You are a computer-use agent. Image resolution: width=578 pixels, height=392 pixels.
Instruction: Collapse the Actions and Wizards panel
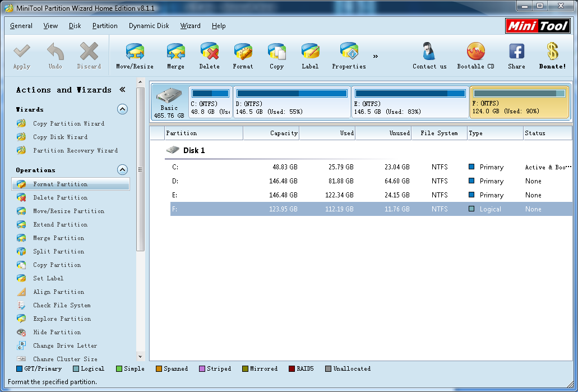[122, 90]
